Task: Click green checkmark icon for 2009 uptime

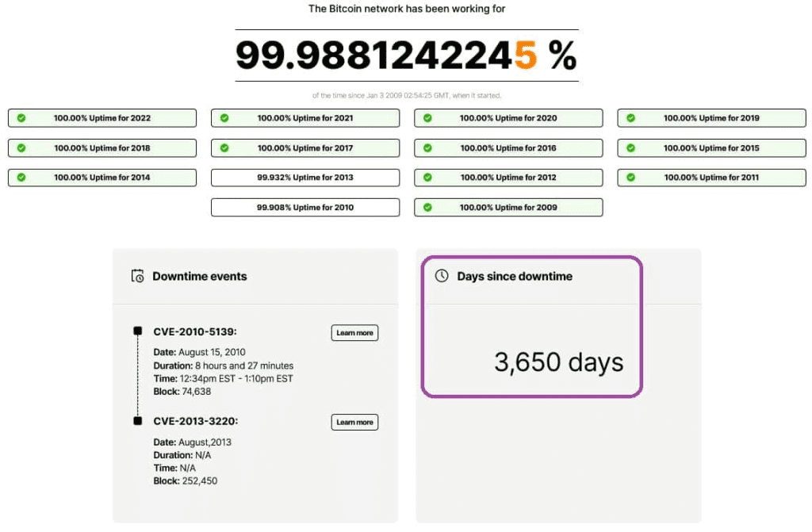Action: [427, 207]
